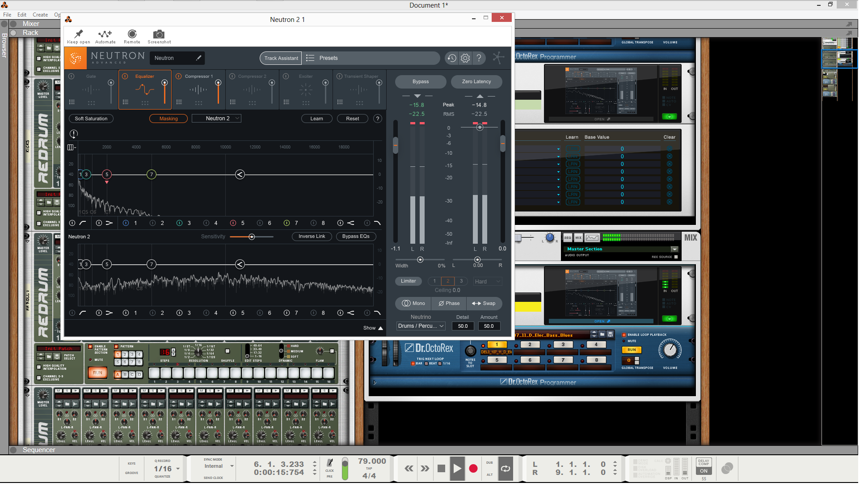Open the Neutron 2 masking source dropdown
The height and width of the screenshot is (491, 868).
click(x=216, y=119)
